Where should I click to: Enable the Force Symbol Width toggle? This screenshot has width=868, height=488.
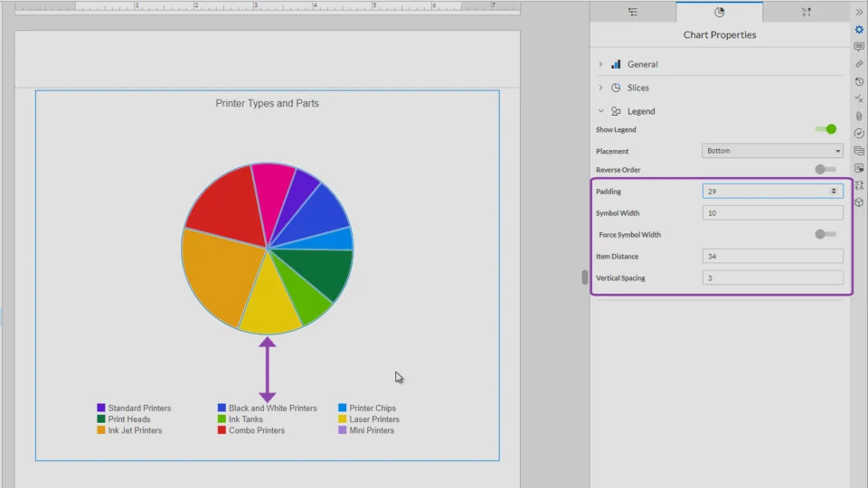(825, 234)
